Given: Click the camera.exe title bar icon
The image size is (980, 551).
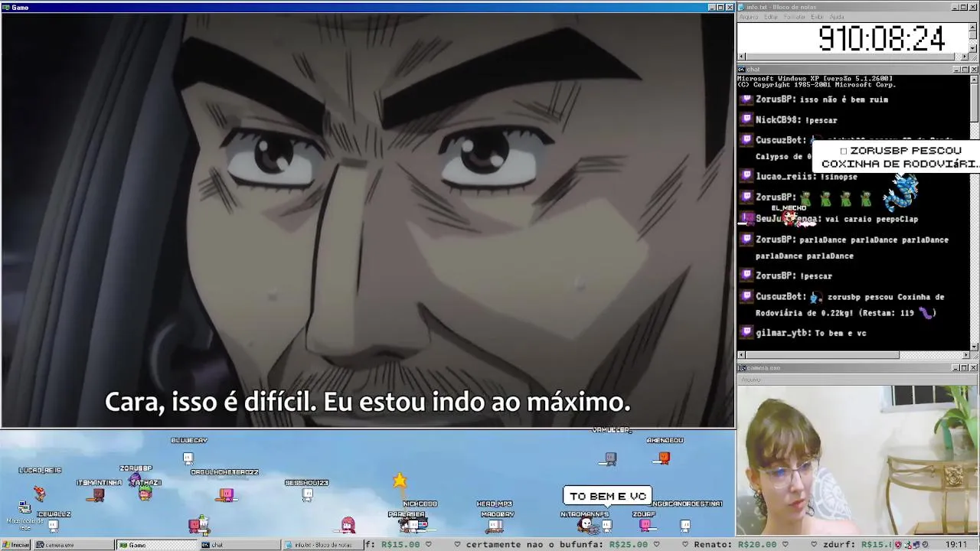Looking at the screenshot, I should [x=743, y=368].
